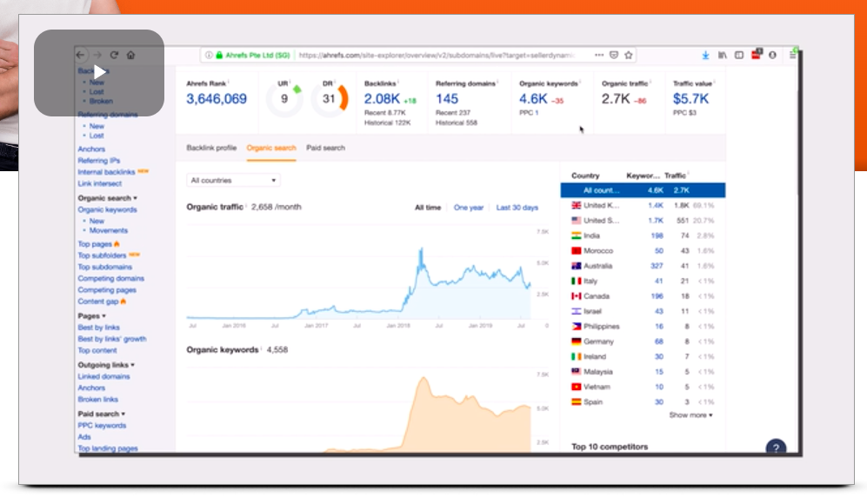Save page with the Pocket icon
This screenshot has width=867, height=504.
click(614, 56)
